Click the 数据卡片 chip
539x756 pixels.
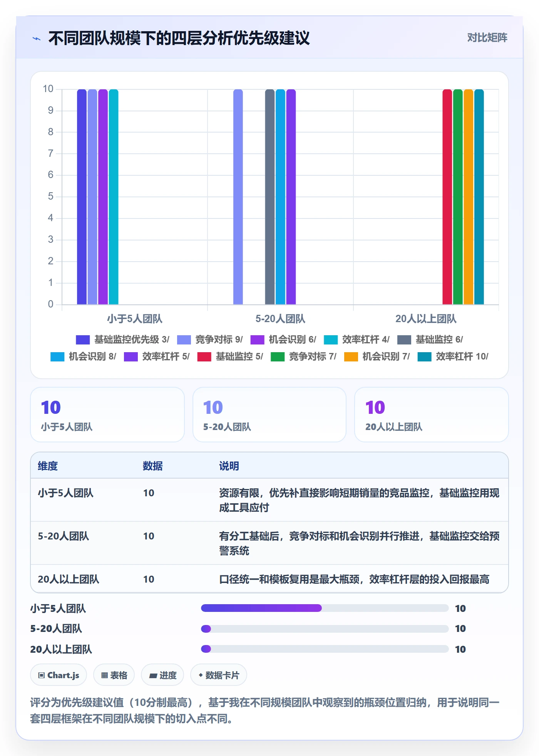pyautogui.click(x=219, y=675)
